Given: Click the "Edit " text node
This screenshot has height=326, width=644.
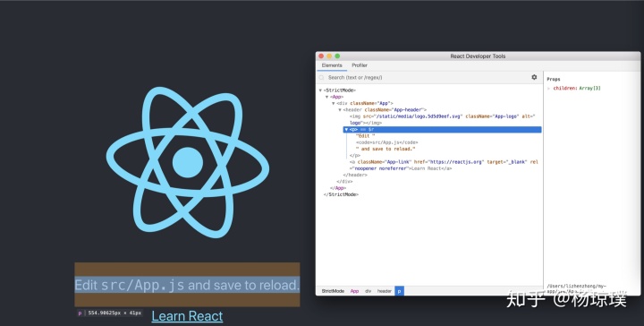Looking at the screenshot, I should click(366, 136).
